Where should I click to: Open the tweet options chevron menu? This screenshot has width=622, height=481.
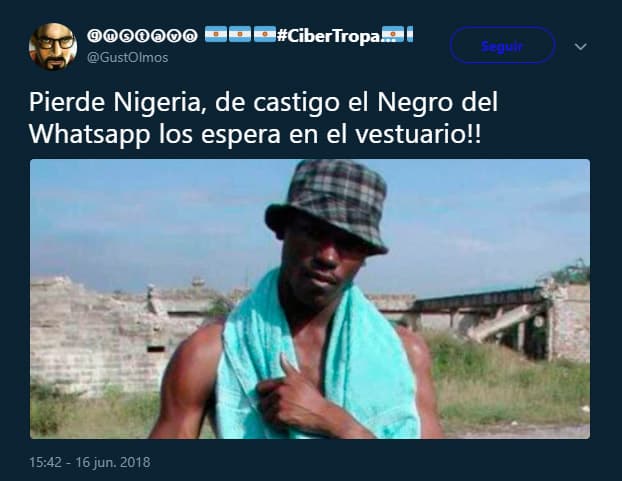(x=580, y=47)
